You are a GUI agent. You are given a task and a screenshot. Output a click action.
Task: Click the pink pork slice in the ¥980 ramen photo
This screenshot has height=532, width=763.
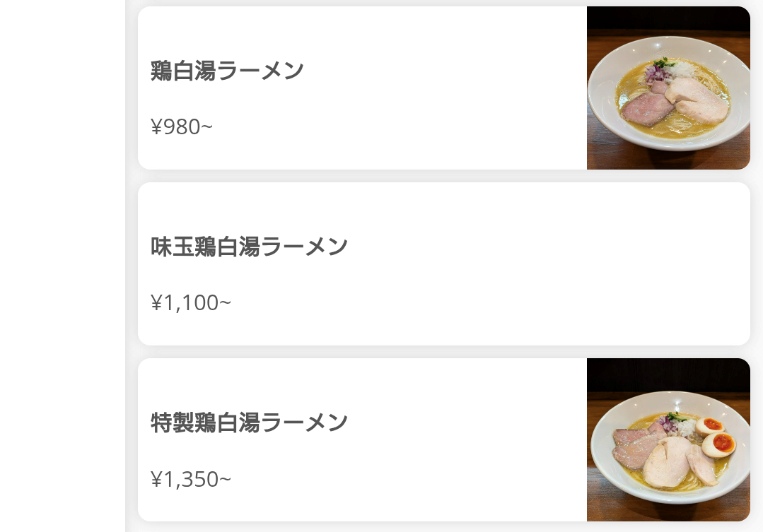pyautogui.click(x=643, y=109)
